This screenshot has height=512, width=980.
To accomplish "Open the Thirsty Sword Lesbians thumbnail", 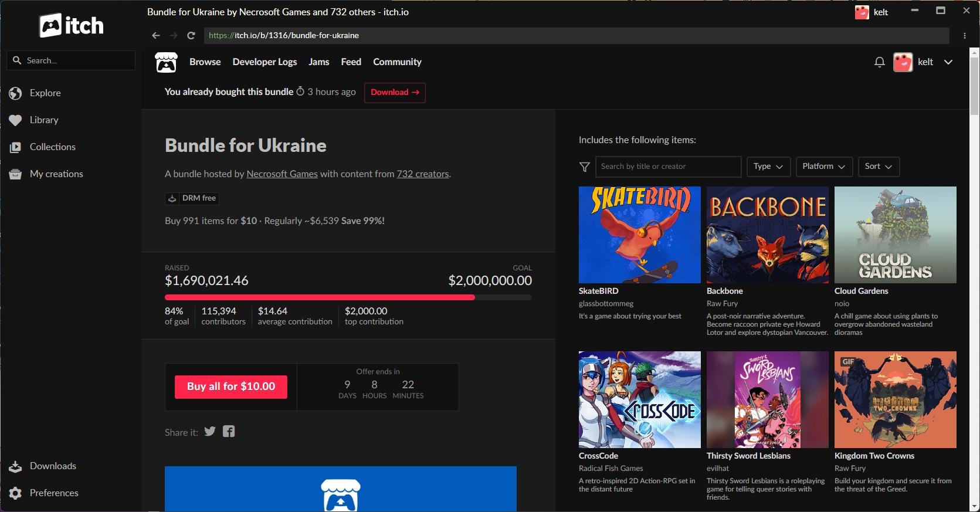I will 768,399.
